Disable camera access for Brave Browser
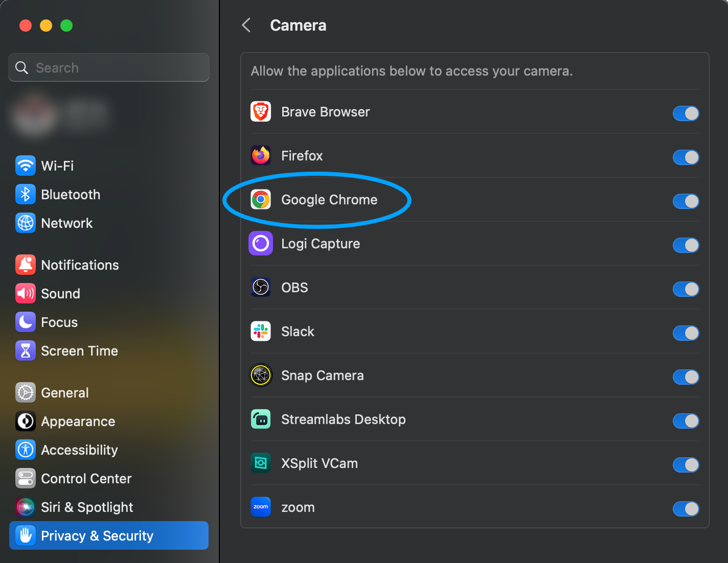 click(x=686, y=113)
